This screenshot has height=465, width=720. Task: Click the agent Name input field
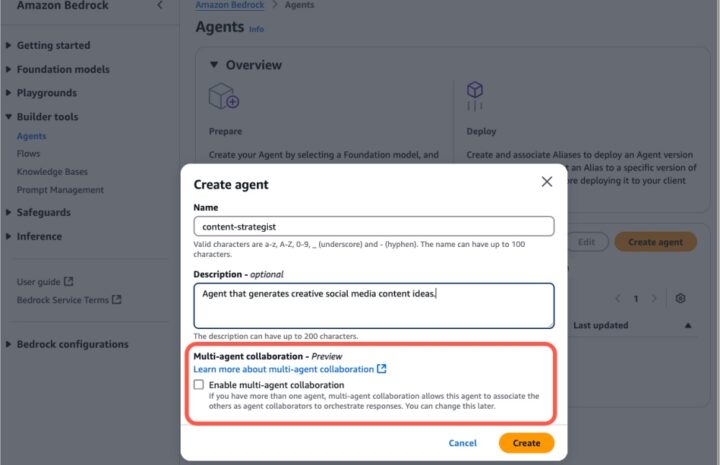point(374,226)
